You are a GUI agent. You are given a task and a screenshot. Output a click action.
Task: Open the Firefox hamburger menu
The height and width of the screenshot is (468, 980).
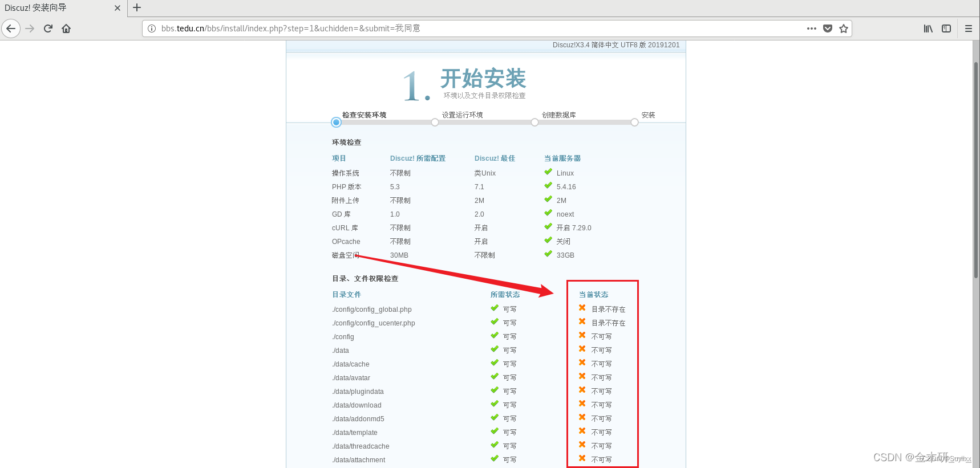tap(969, 29)
